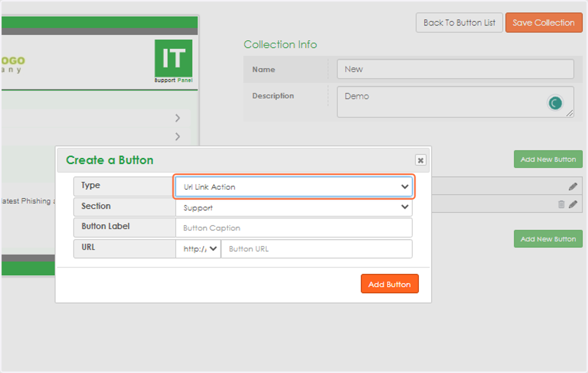588x373 pixels.
Task: Click the trash delete icon in button list
Action: click(562, 204)
